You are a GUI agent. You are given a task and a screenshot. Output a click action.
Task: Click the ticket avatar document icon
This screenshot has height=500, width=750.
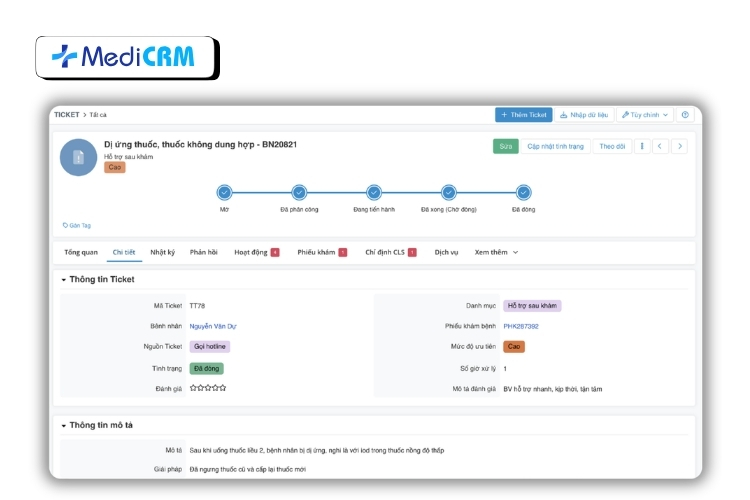point(79,157)
